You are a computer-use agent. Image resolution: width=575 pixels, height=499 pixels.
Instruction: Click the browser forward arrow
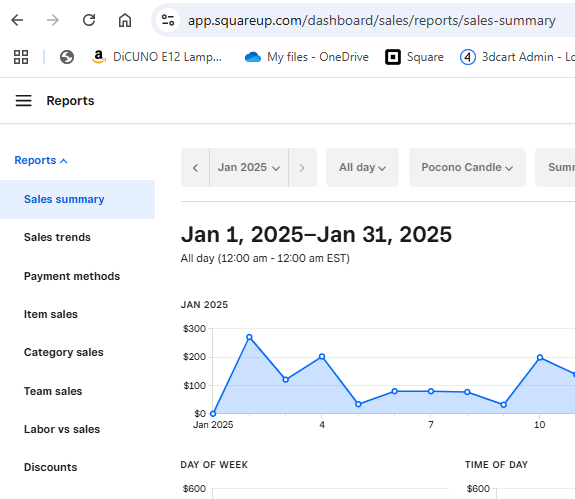coord(53,20)
